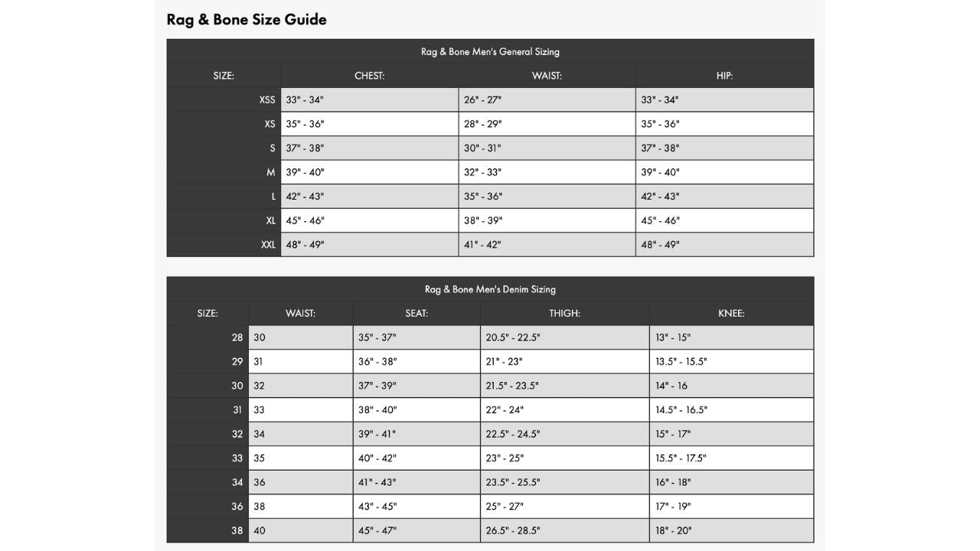This screenshot has width=980, height=551.
Task: Click the HIP column header
Action: pyautogui.click(x=724, y=76)
